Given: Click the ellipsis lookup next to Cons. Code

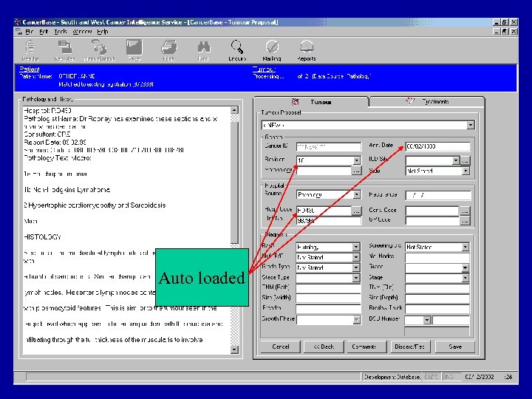Looking at the screenshot, I should 465,211.
